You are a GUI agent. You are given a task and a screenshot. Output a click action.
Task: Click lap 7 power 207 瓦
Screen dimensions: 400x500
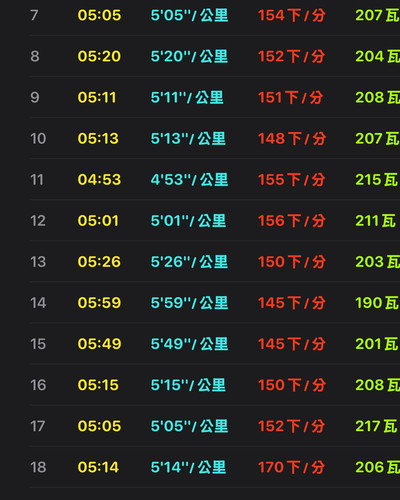pos(378,15)
